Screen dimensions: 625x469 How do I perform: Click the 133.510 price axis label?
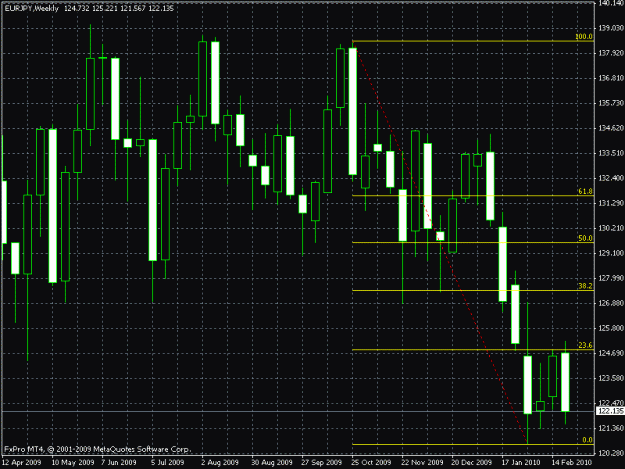coord(611,153)
